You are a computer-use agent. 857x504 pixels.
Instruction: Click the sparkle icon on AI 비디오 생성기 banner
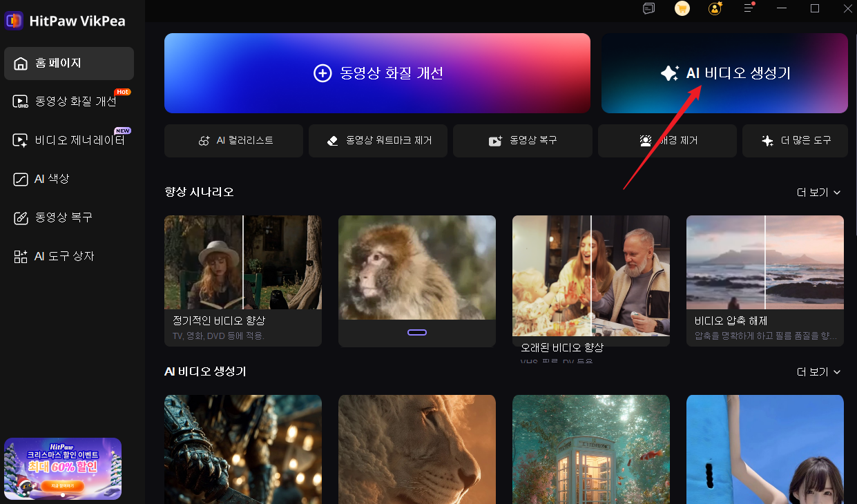669,74
